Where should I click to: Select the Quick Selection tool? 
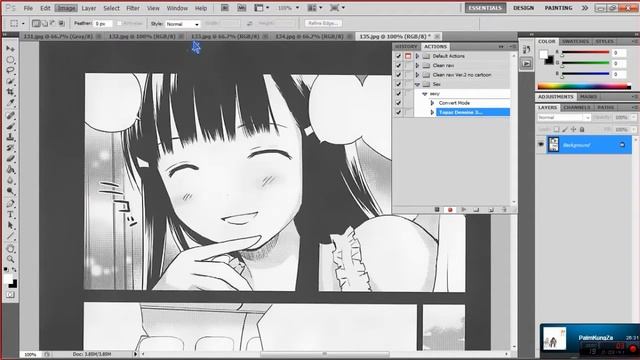click(10, 81)
